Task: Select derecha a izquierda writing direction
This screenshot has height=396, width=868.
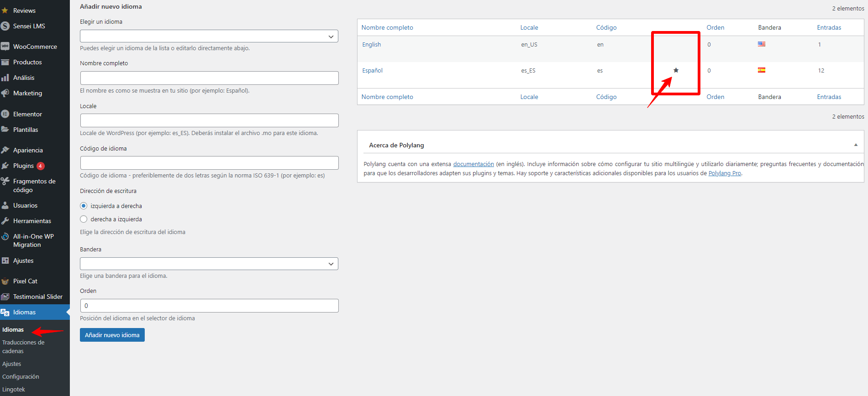Action: click(84, 219)
